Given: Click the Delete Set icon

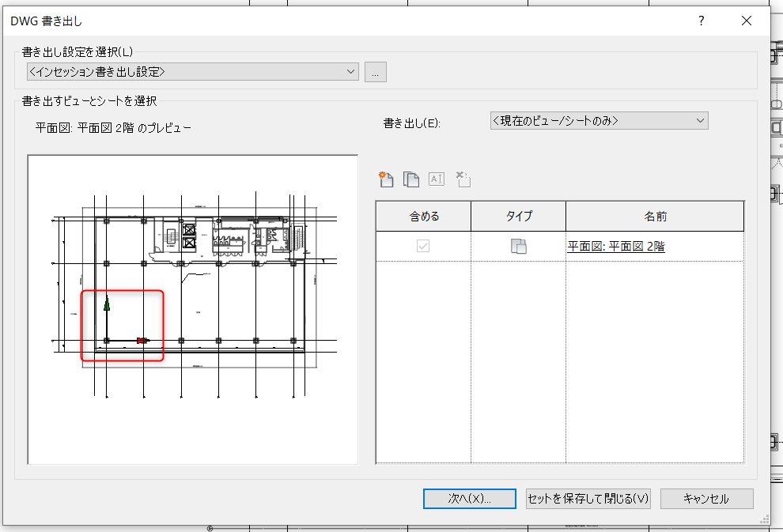Looking at the screenshot, I should pos(463,179).
